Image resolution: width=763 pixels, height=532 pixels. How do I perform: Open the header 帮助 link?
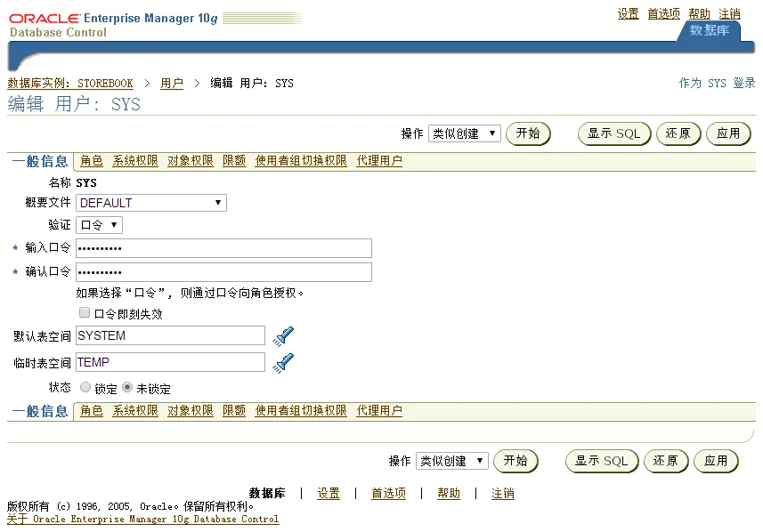tap(699, 13)
